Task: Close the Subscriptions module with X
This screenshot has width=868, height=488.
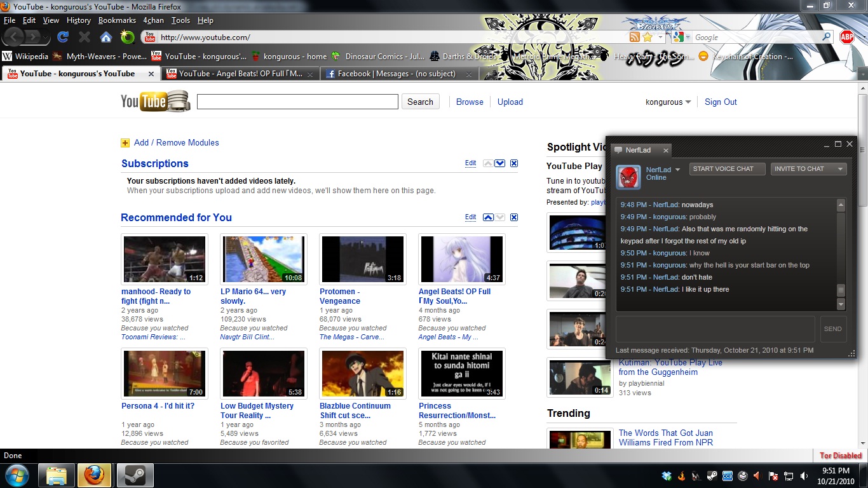Action: coord(514,163)
